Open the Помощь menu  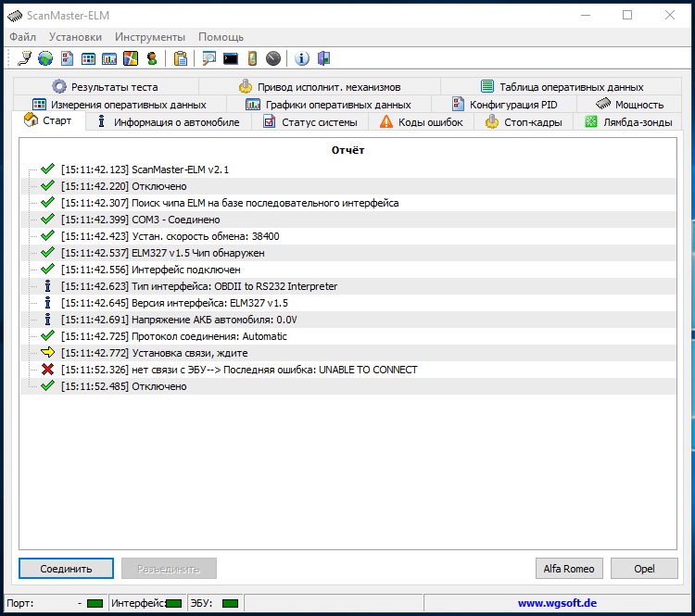click(x=221, y=37)
